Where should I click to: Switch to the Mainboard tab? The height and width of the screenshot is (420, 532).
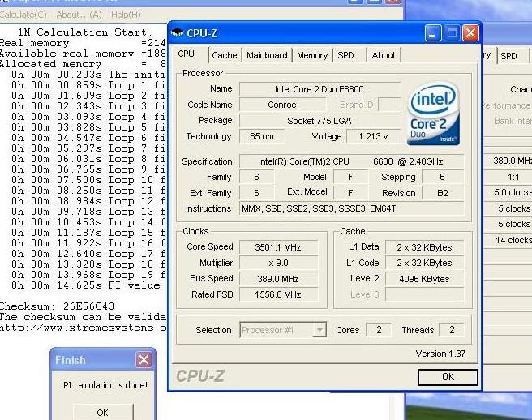click(x=267, y=55)
